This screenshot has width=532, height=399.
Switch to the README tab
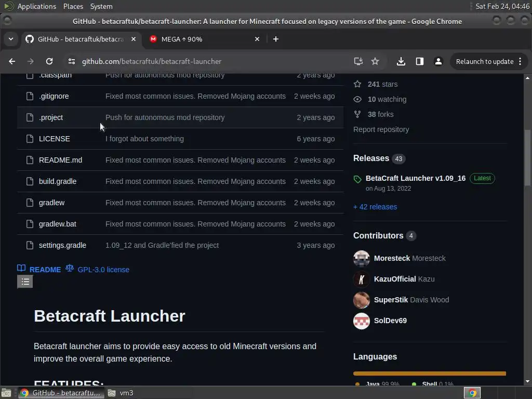[39, 270]
